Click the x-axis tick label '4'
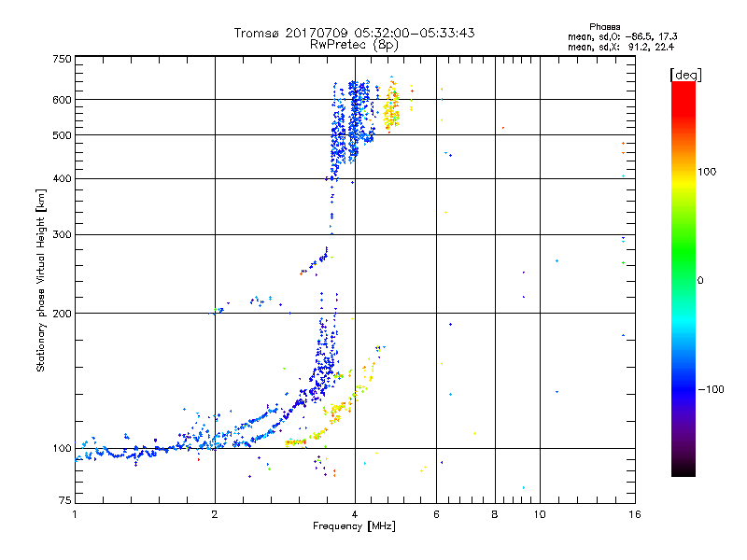Screen dimensions: 747x560 [355, 514]
